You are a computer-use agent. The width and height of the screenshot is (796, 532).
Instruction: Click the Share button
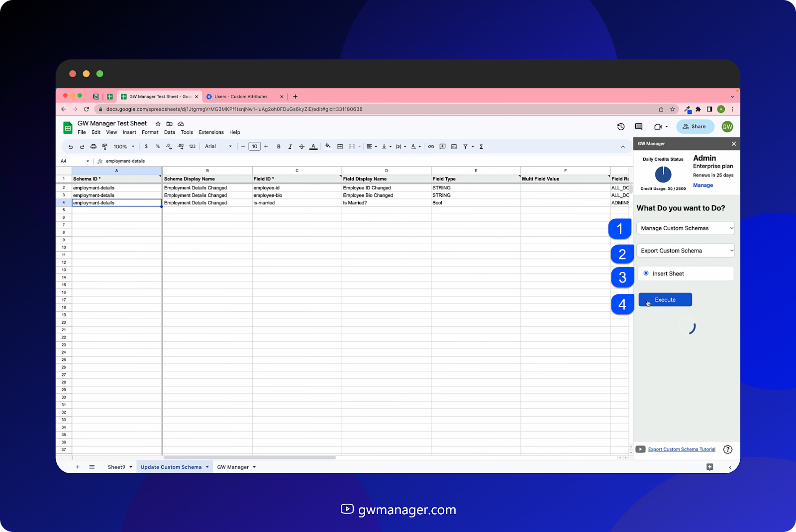click(x=695, y=127)
